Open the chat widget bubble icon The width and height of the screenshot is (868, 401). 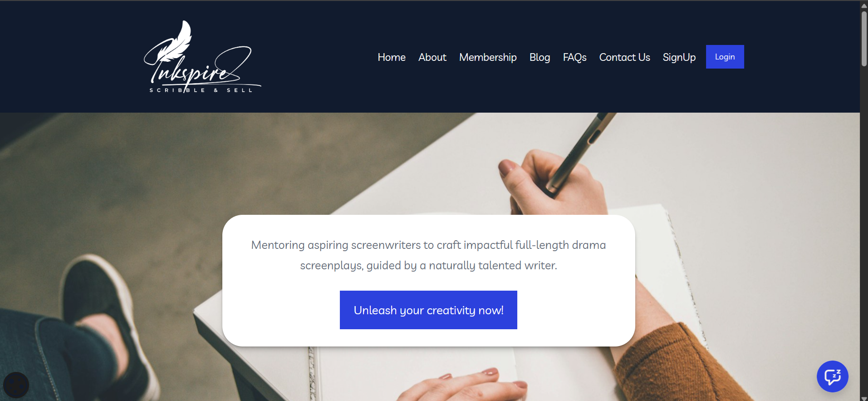832,376
